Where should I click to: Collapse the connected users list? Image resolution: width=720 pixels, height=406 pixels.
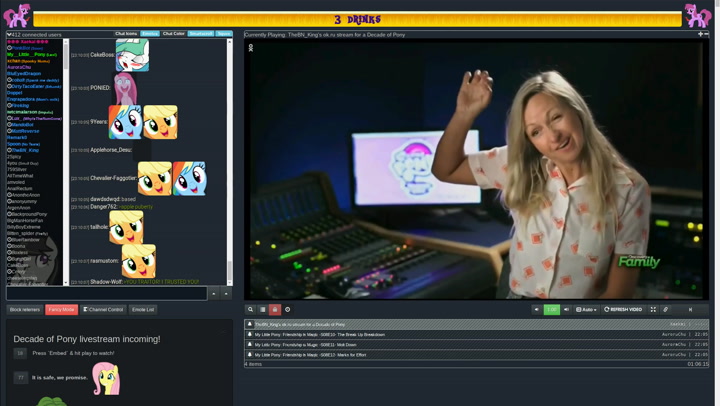point(9,34)
